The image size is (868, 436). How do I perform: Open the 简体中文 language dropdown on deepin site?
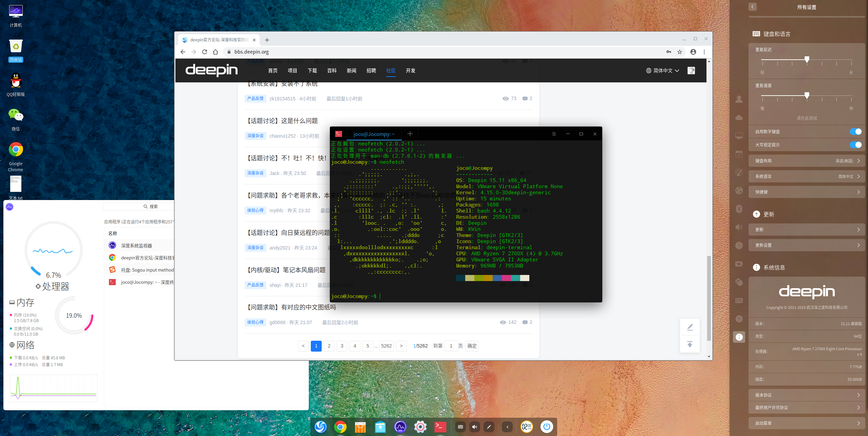click(663, 71)
